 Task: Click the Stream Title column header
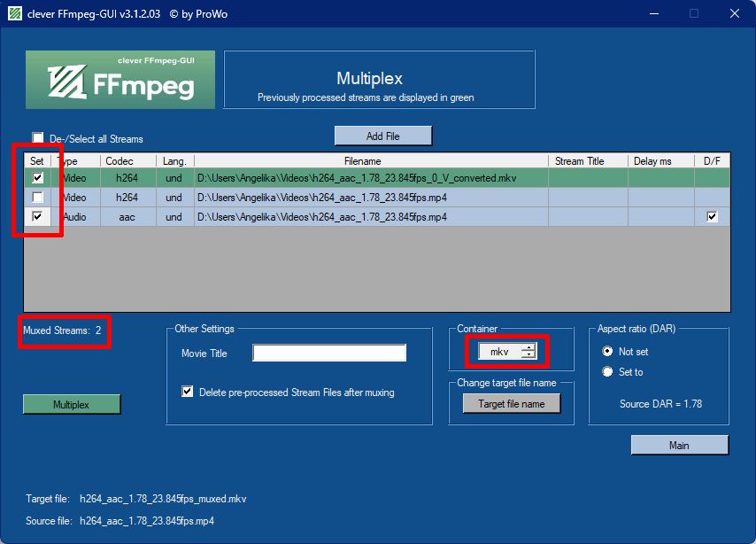(588, 160)
